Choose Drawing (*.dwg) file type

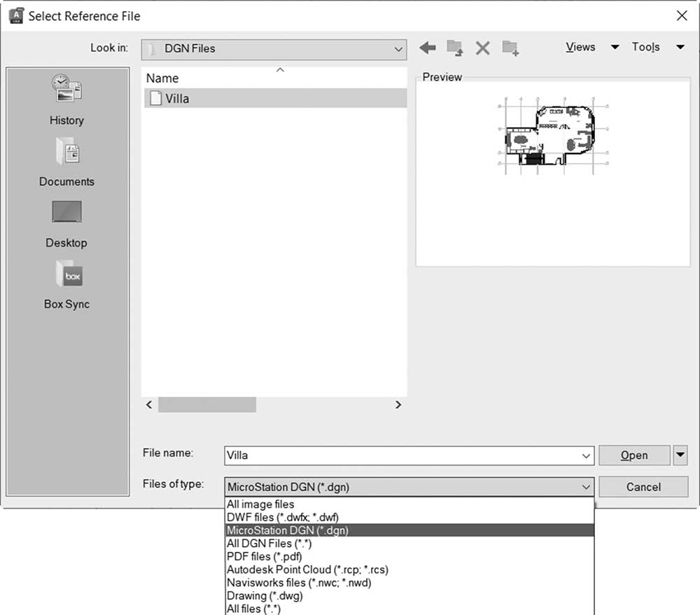409,596
